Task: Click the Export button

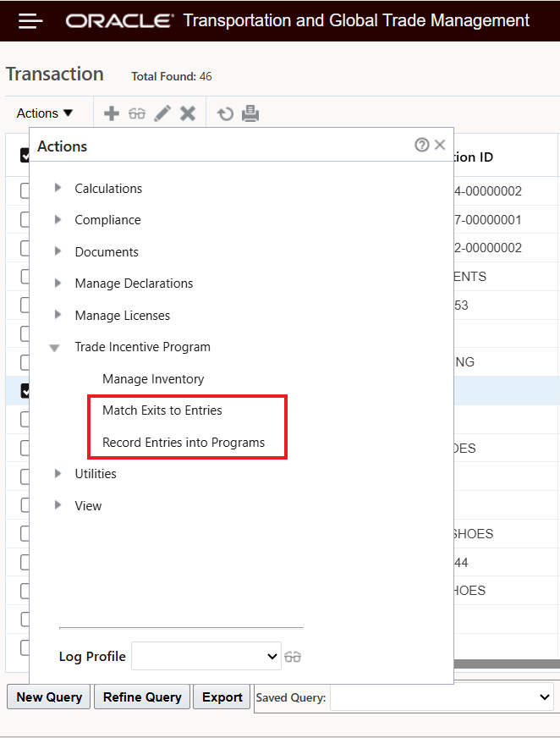Action: pyautogui.click(x=222, y=697)
